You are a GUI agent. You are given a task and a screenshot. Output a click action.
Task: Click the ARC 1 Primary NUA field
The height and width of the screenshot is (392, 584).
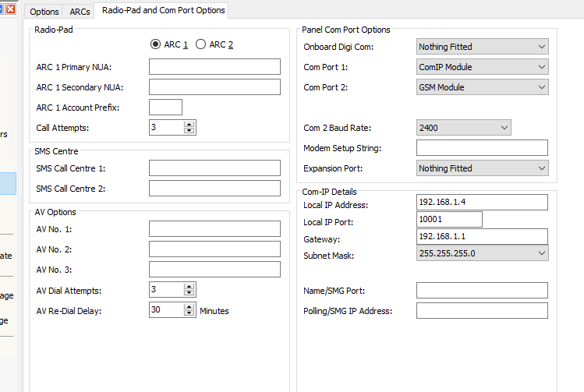coord(214,67)
